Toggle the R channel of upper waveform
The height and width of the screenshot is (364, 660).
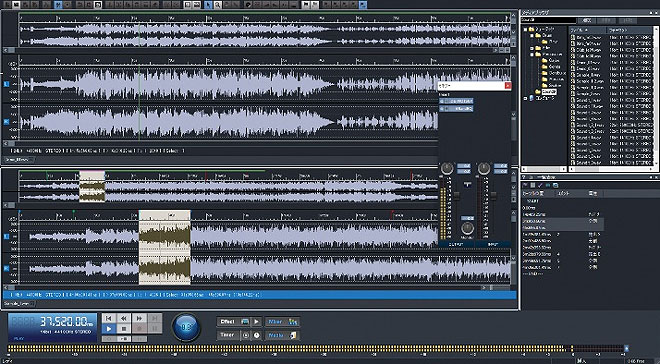[x=6, y=122]
